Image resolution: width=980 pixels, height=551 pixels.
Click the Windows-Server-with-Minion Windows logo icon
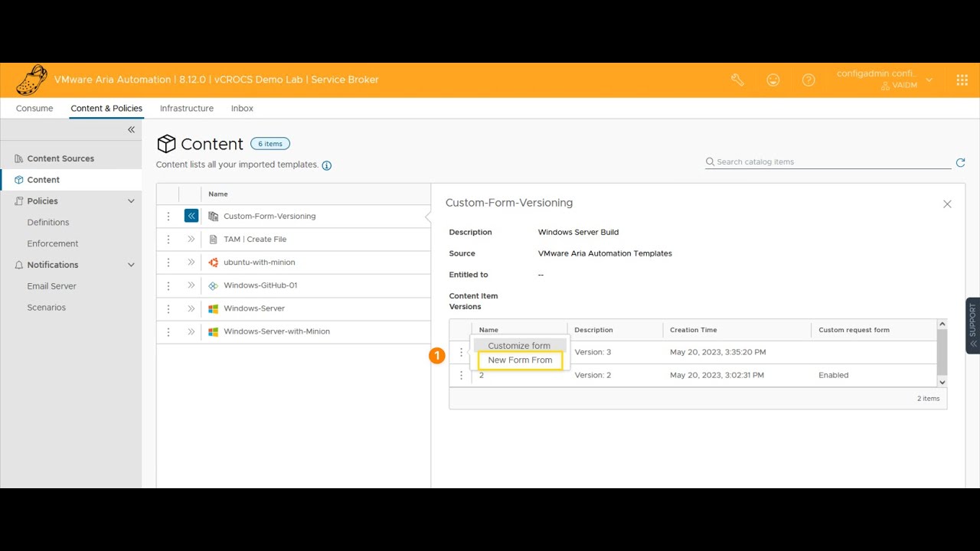(214, 331)
